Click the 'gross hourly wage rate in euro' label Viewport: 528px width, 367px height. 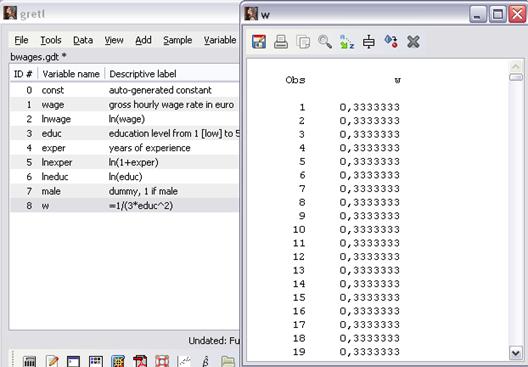point(171,105)
